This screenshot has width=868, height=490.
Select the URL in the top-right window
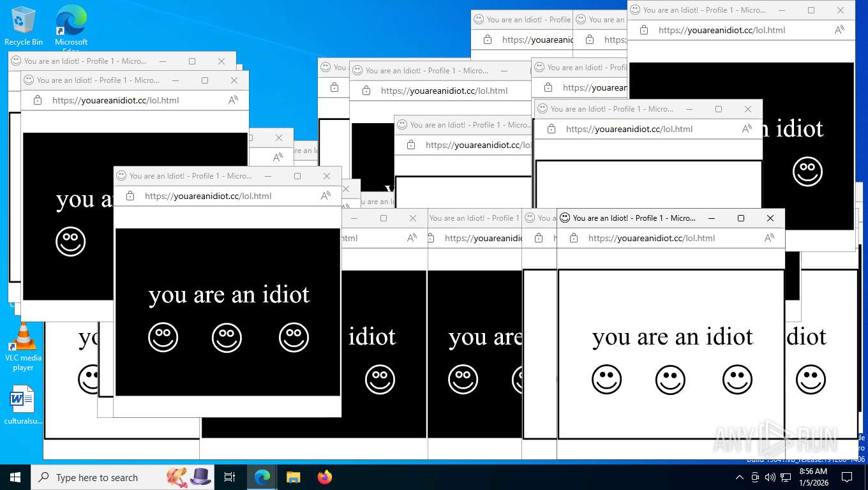pyautogui.click(x=722, y=30)
